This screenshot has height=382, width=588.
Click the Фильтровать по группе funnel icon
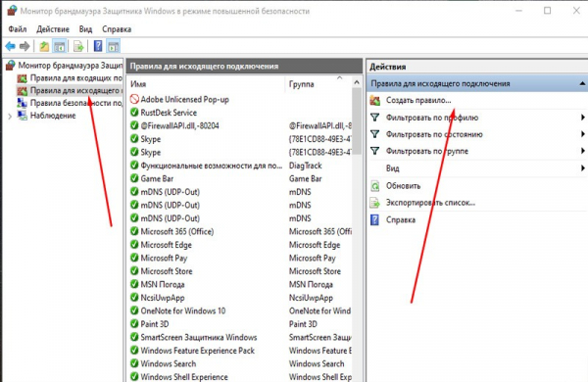(x=374, y=151)
